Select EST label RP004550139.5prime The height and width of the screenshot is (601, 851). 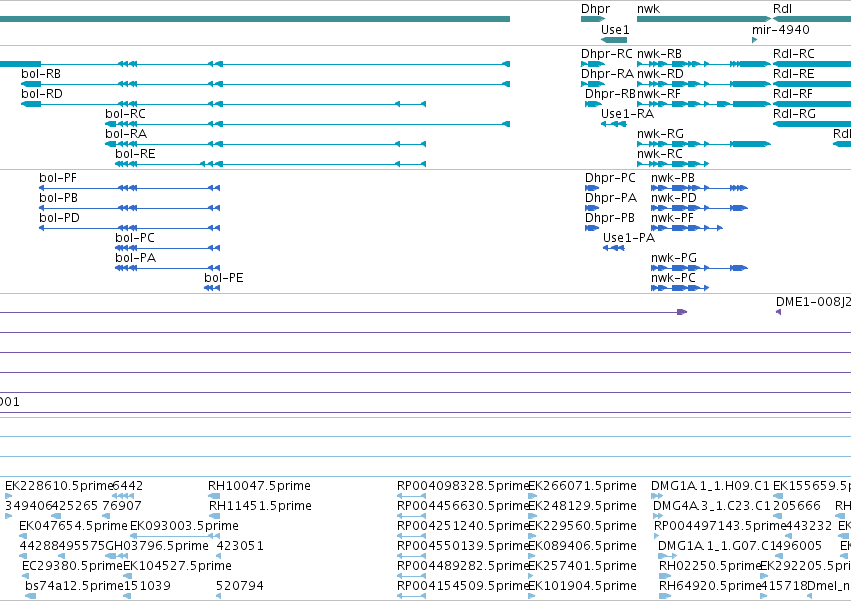[463, 546]
